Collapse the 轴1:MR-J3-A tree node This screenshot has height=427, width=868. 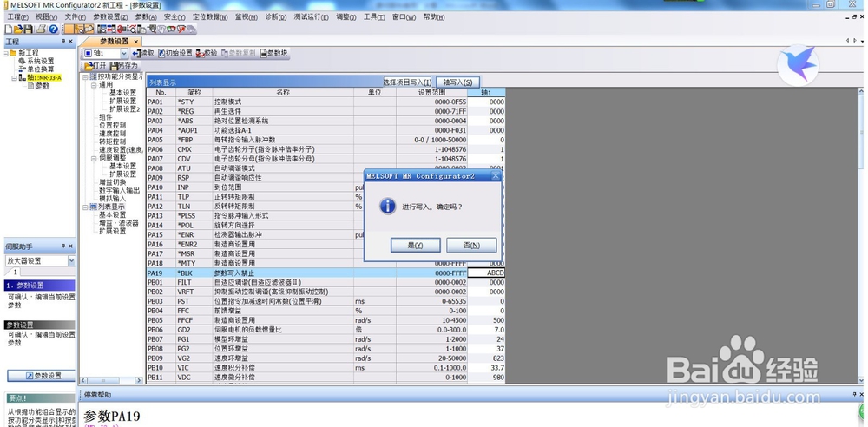coord(15,78)
